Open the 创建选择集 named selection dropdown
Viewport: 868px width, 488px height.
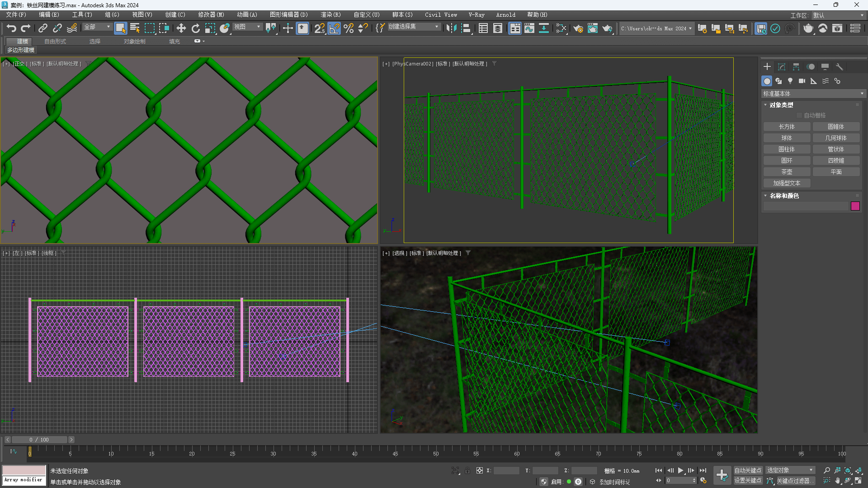(414, 27)
